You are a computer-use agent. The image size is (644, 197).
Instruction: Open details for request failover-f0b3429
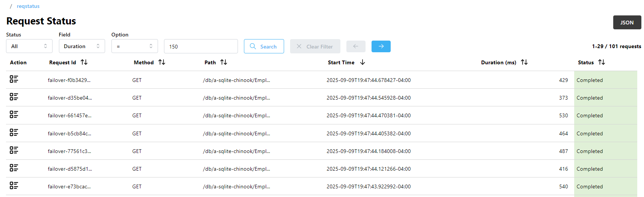pos(14,79)
